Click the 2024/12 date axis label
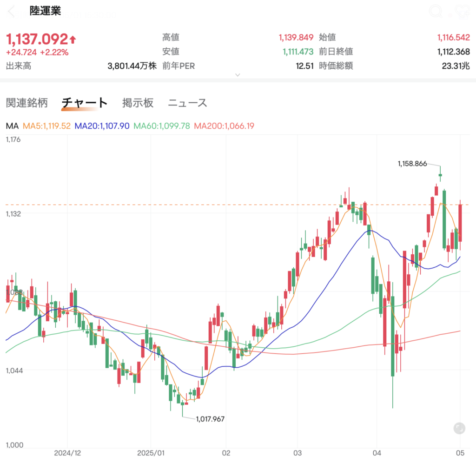476x463 pixels. coord(67,453)
